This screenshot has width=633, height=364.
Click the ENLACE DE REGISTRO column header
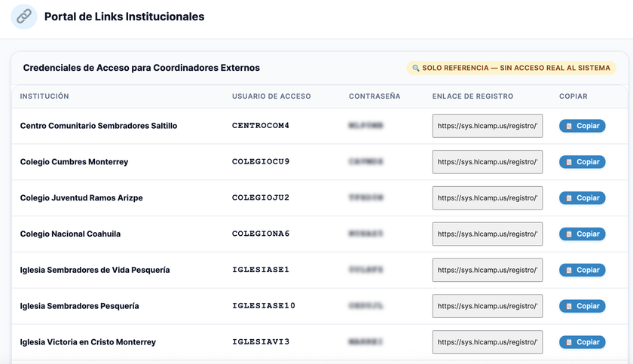(472, 96)
